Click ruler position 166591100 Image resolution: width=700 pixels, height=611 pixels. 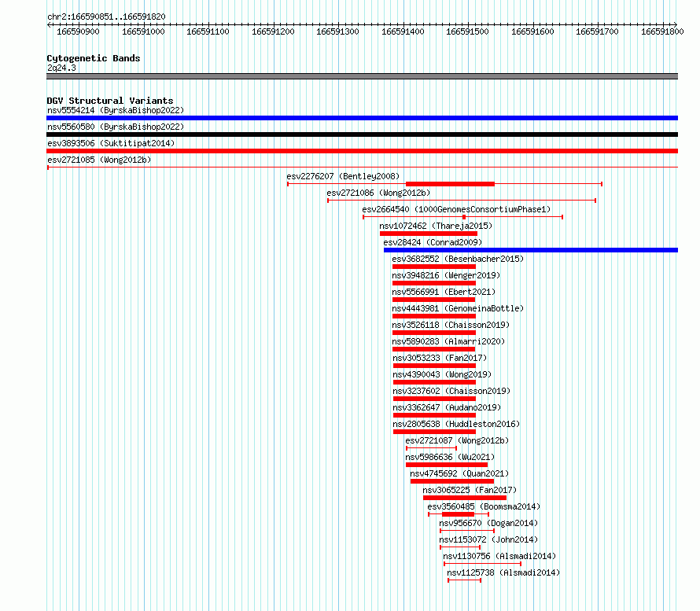click(208, 31)
